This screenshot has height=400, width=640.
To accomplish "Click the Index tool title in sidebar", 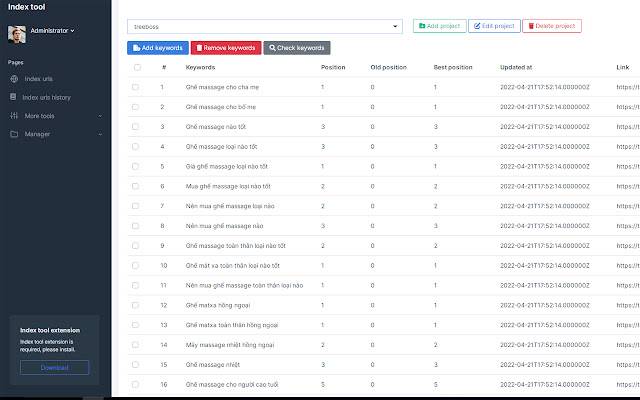I will point(27,7).
